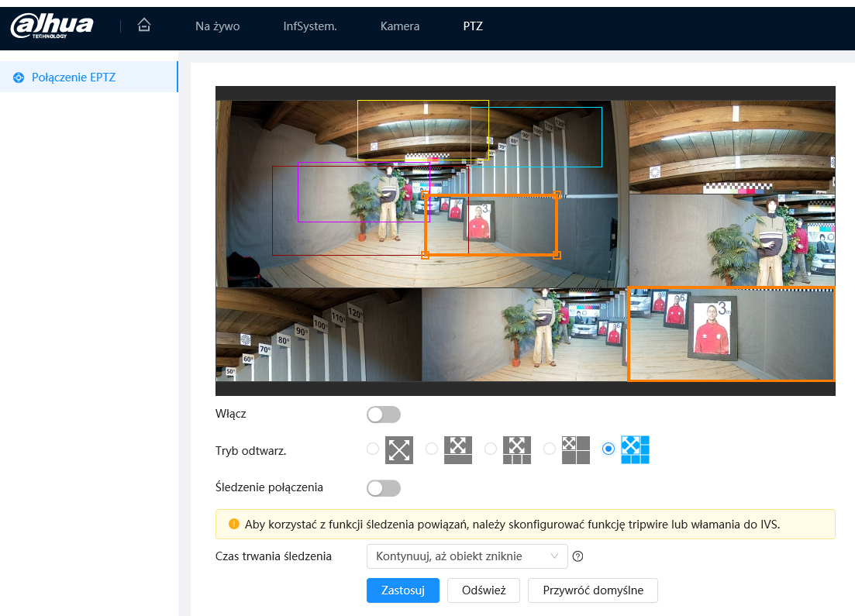Choose the single full-view layout icon
Viewport: 855px width, 616px height.
click(399, 449)
